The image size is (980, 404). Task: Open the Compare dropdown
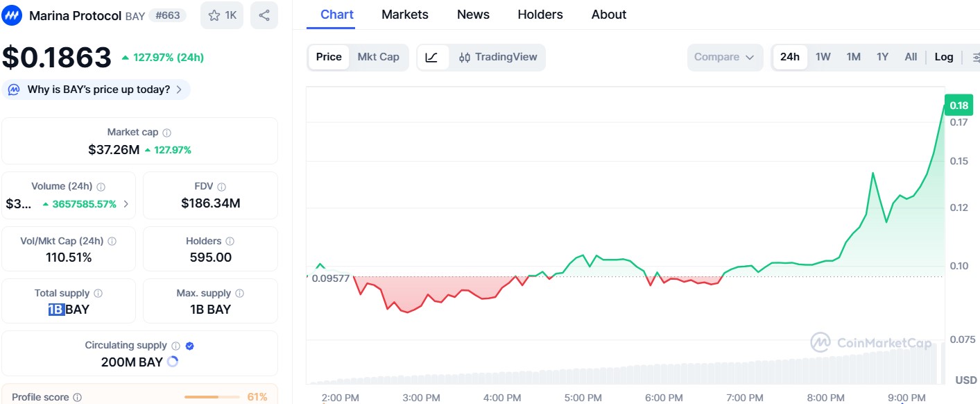point(724,57)
